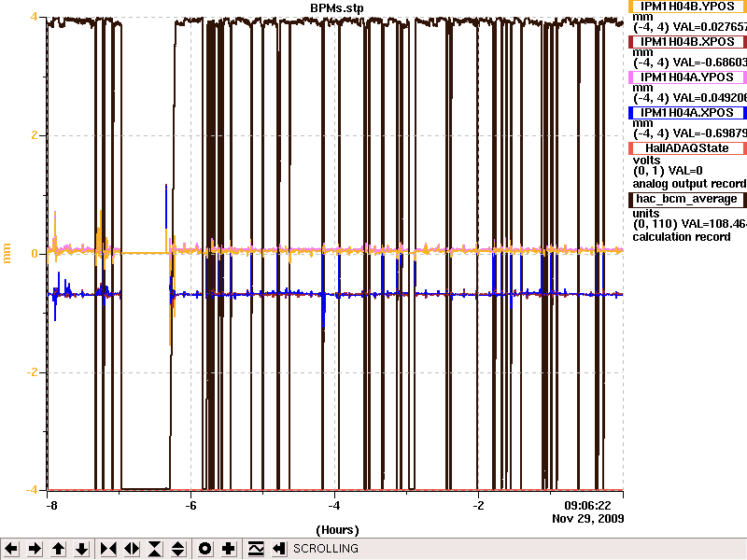Shift the plot downward using down arrow
The image size is (747, 560).
pos(81,549)
